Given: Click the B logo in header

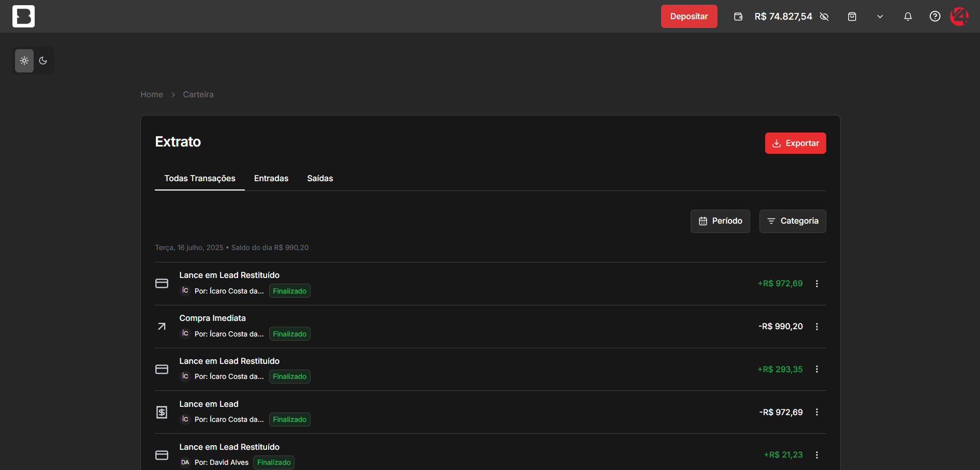Looking at the screenshot, I should click(23, 16).
